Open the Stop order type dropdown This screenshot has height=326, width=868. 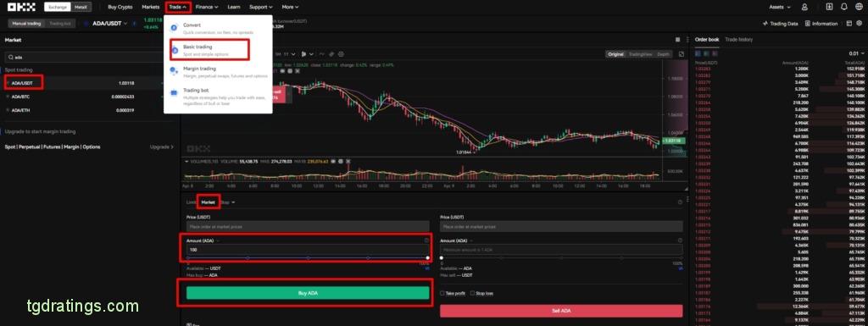pos(227,202)
